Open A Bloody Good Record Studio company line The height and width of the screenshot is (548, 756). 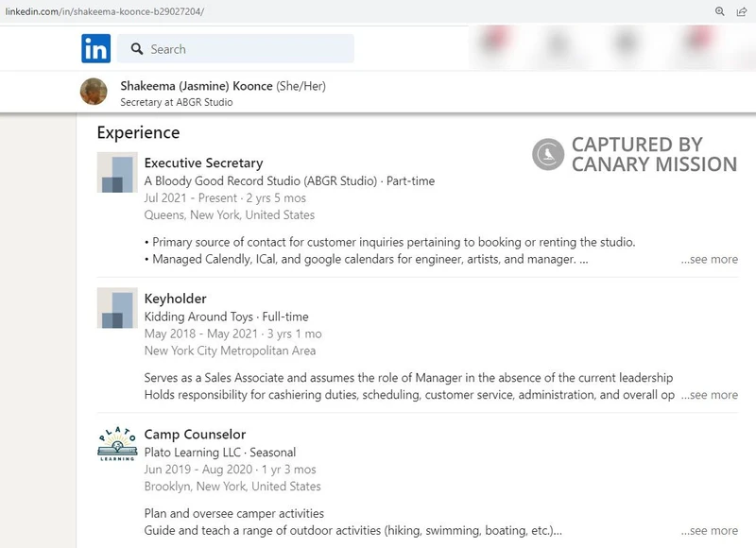[x=289, y=181]
